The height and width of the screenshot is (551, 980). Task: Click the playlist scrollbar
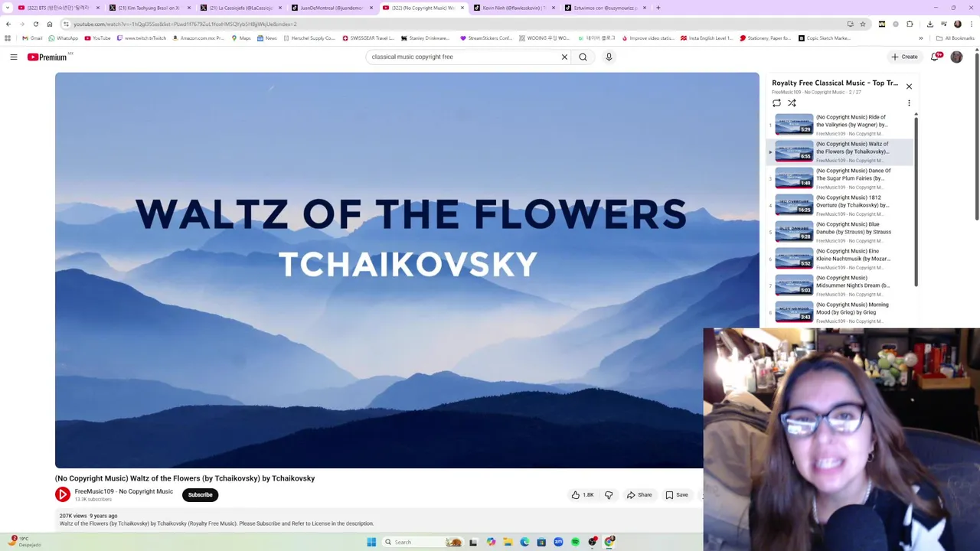pos(916,201)
